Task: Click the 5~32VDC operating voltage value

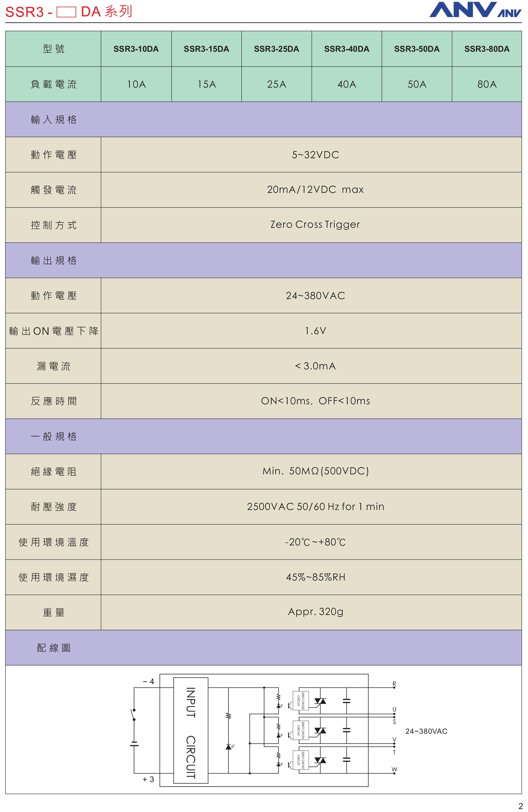Action: 315,155
